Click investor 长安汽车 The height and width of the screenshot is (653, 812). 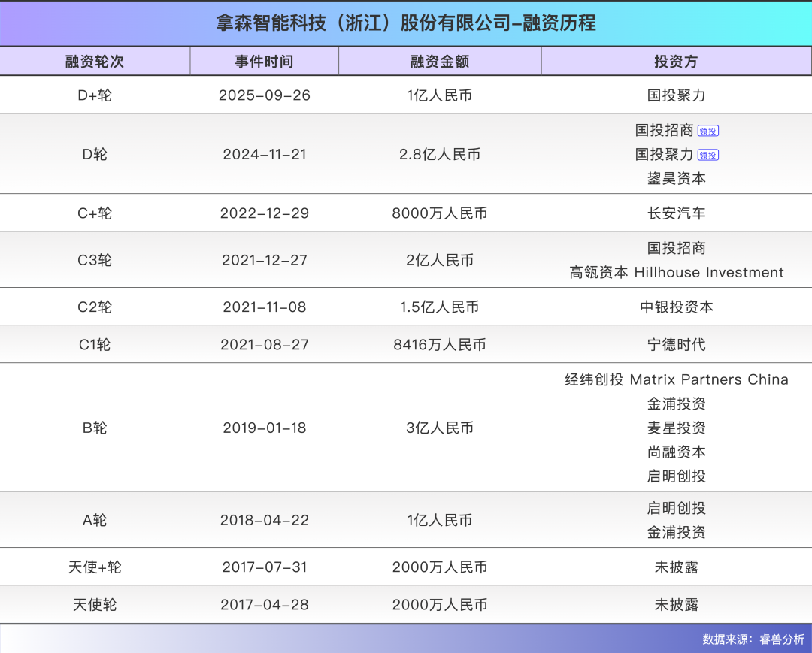coord(676,213)
